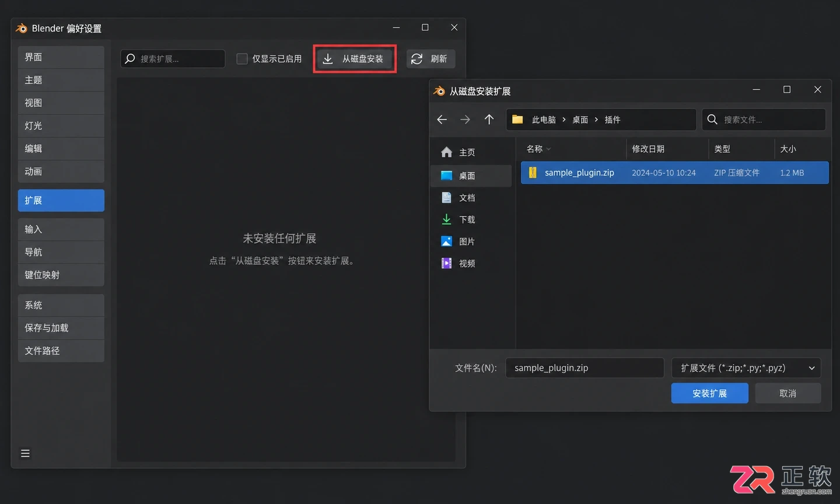Viewport: 840px width, 504px height.
Task: Select the 灯光 preferences section
Action: pos(61,125)
